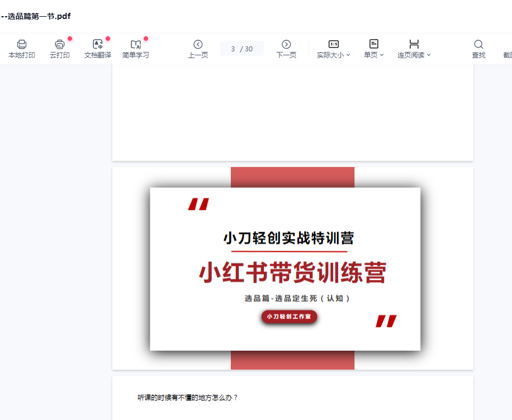This screenshot has width=512, height=420.
Task: Launch the simple study (简单学习) AI tool
Action: click(135, 49)
